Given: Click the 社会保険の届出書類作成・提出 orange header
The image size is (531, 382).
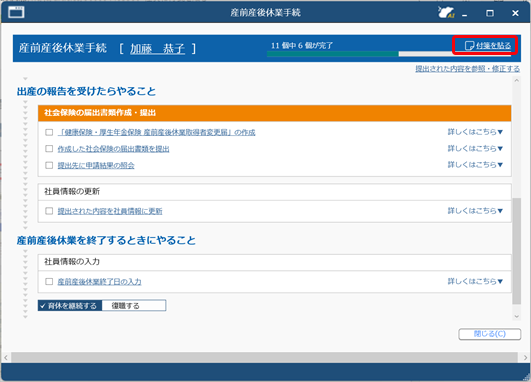Looking at the screenshot, I should click(274, 113).
